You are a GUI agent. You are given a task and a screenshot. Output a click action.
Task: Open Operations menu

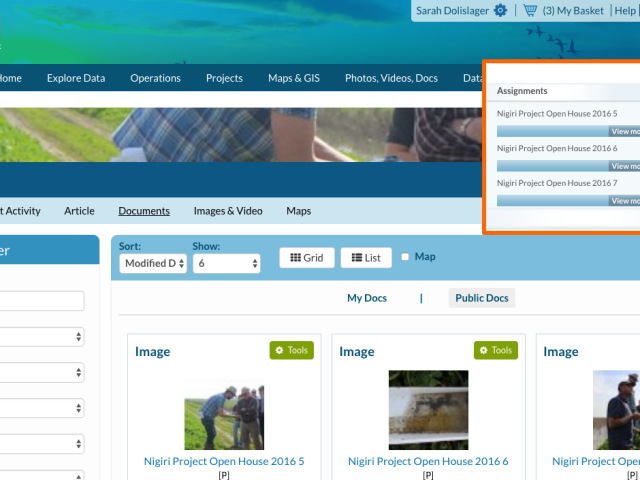tap(156, 78)
